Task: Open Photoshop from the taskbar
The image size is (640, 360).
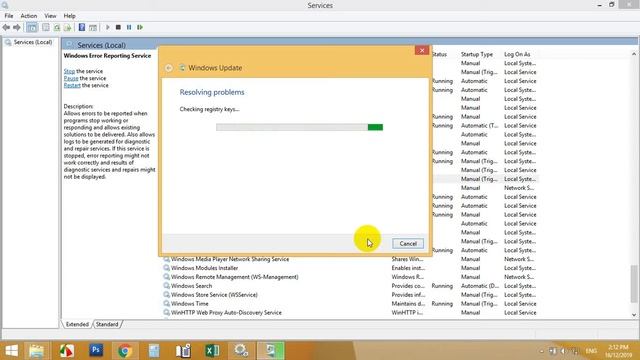Action: coord(96,351)
